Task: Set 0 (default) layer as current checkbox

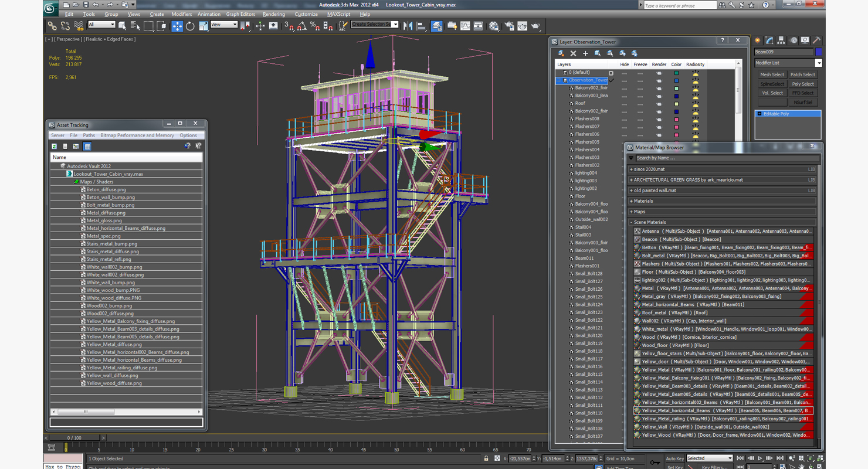Action: pos(611,73)
